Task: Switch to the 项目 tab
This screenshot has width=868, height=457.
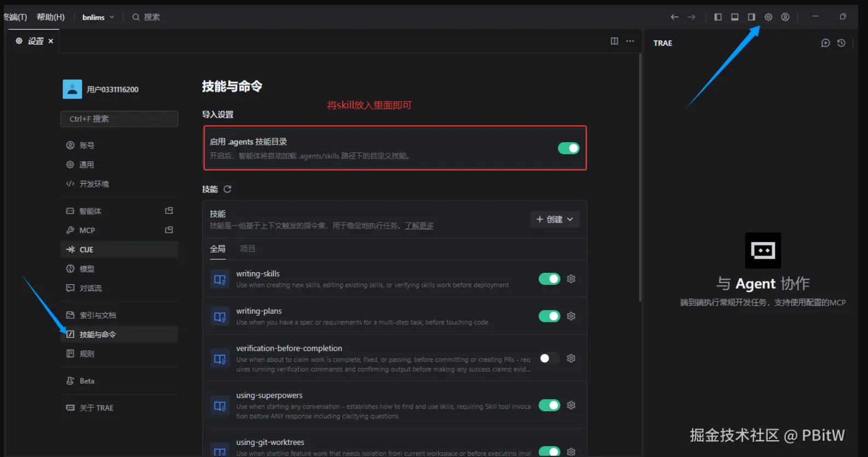Action: click(247, 249)
